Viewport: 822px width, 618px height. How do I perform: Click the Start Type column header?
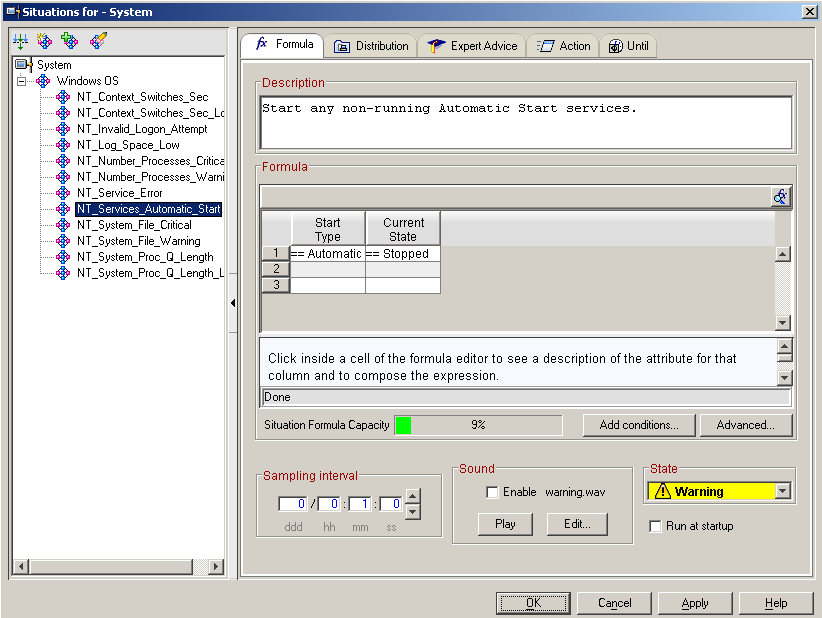pyautogui.click(x=328, y=230)
